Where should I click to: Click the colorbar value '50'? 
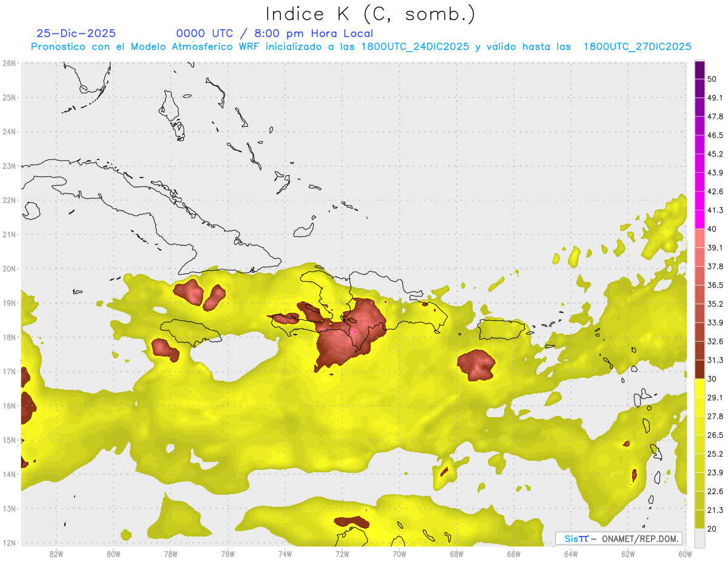pos(712,79)
